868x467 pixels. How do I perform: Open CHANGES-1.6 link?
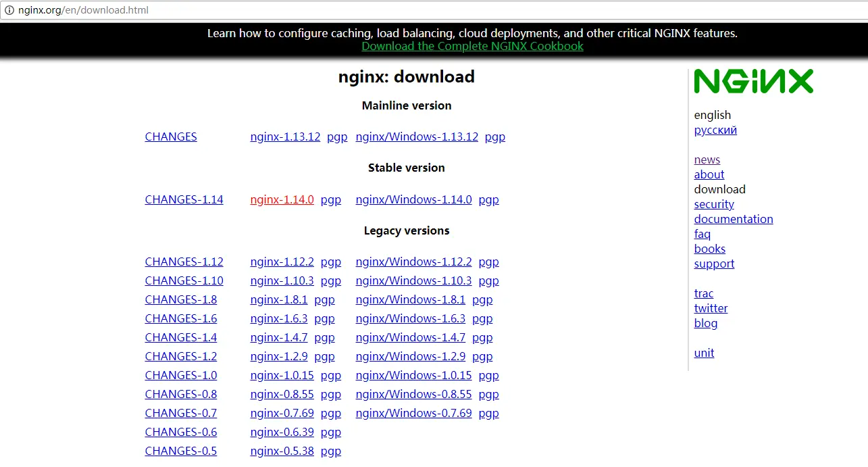[180, 318]
